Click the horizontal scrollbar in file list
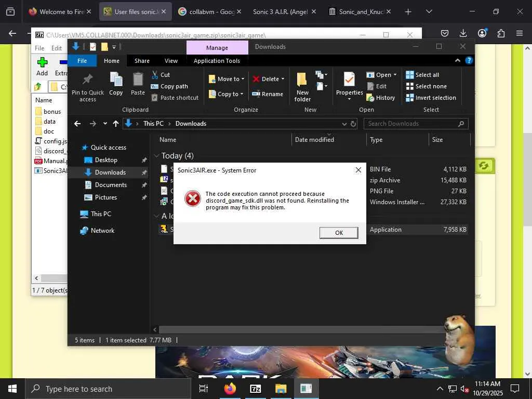The width and height of the screenshot is (532, 399). point(302,329)
